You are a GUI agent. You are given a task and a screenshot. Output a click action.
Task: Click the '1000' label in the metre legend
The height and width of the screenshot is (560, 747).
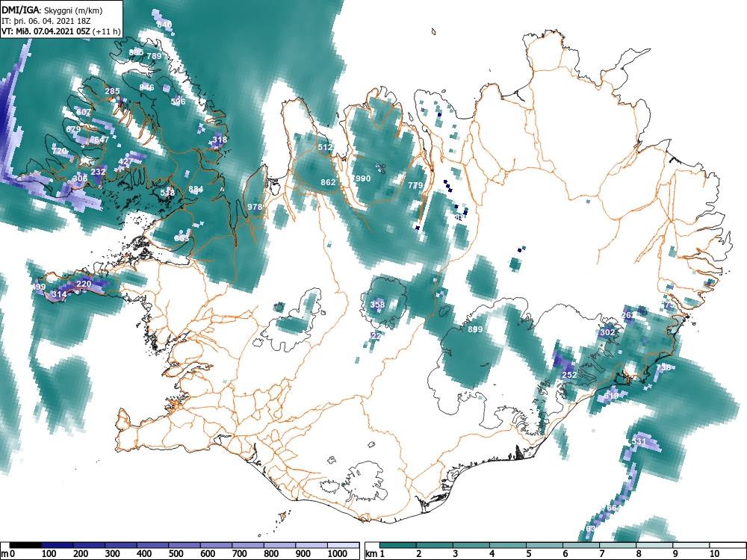click(336, 554)
